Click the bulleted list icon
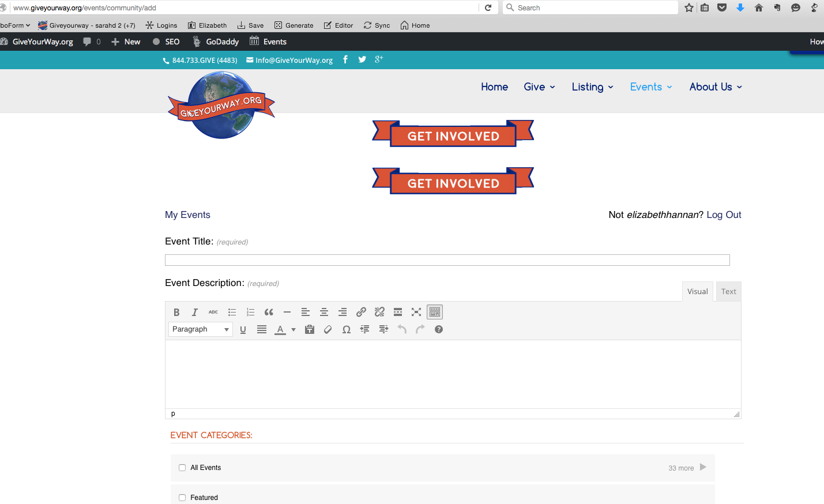Image resolution: width=824 pixels, height=504 pixels. (232, 312)
